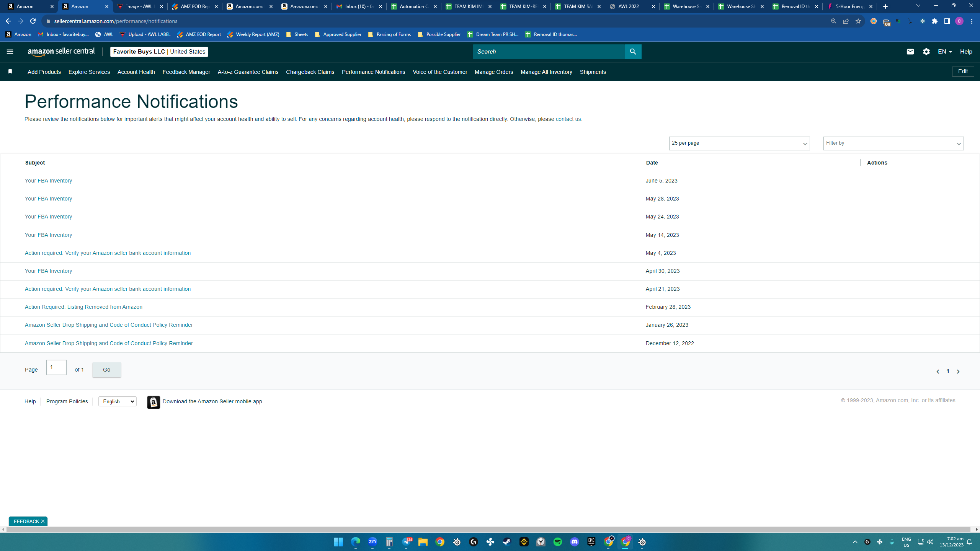
Task: Open Spotify from the taskbar
Action: 558,542
